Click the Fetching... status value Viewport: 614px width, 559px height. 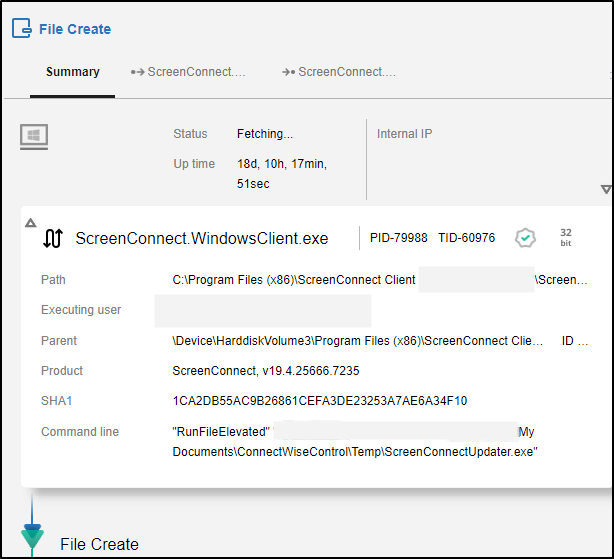(x=265, y=134)
